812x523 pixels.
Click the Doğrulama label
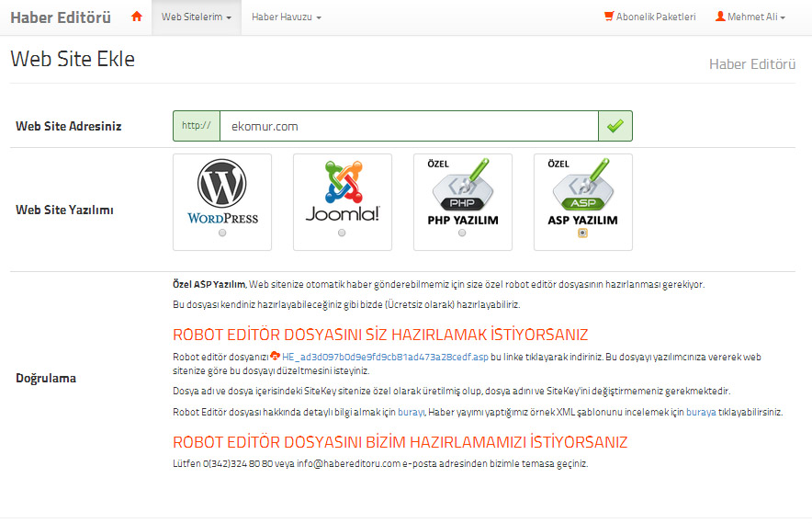[46, 379]
